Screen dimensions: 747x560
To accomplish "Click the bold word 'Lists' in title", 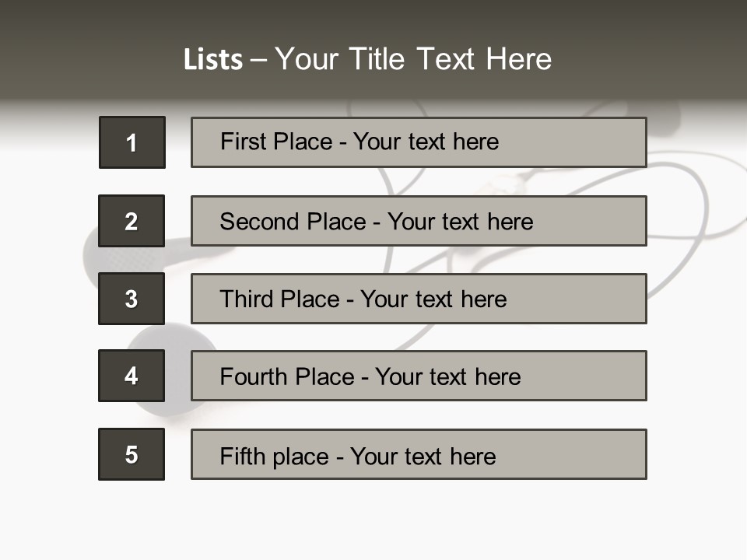I will click(x=212, y=60).
